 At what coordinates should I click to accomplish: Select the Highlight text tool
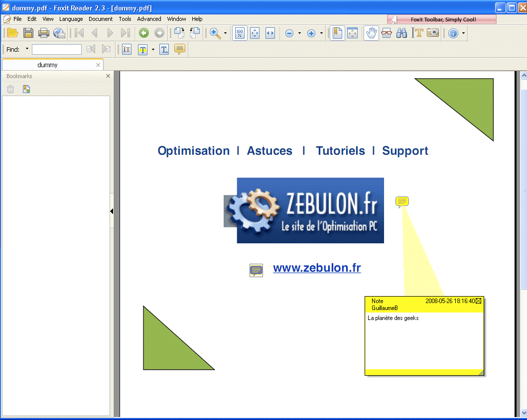pos(143,50)
